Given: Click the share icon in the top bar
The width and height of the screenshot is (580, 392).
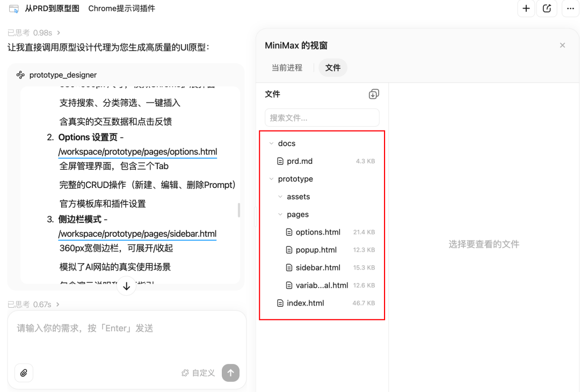Looking at the screenshot, I should (x=547, y=9).
